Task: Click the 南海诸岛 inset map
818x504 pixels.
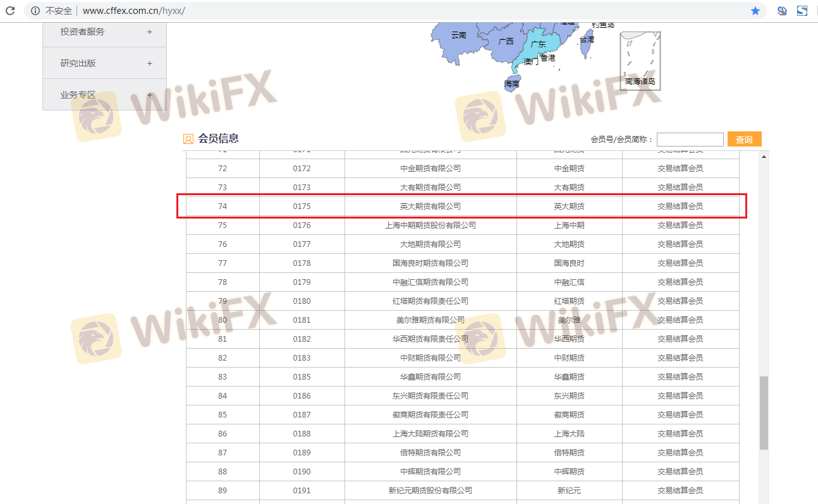Action: click(x=640, y=61)
